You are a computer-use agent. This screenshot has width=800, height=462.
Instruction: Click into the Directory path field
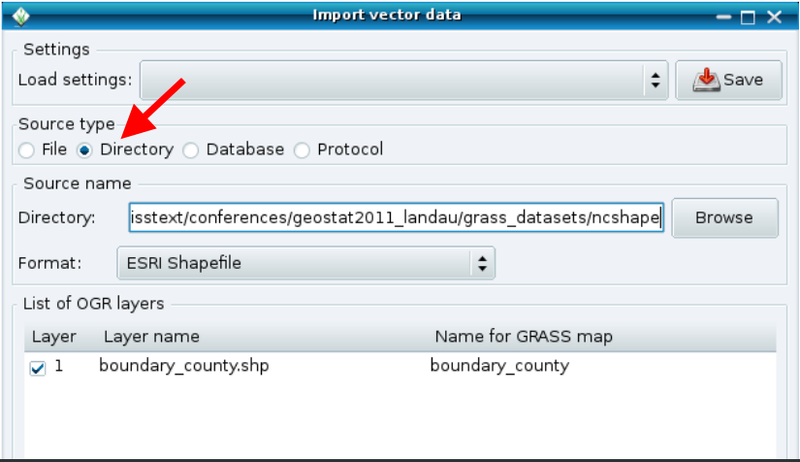tap(395, 218)
